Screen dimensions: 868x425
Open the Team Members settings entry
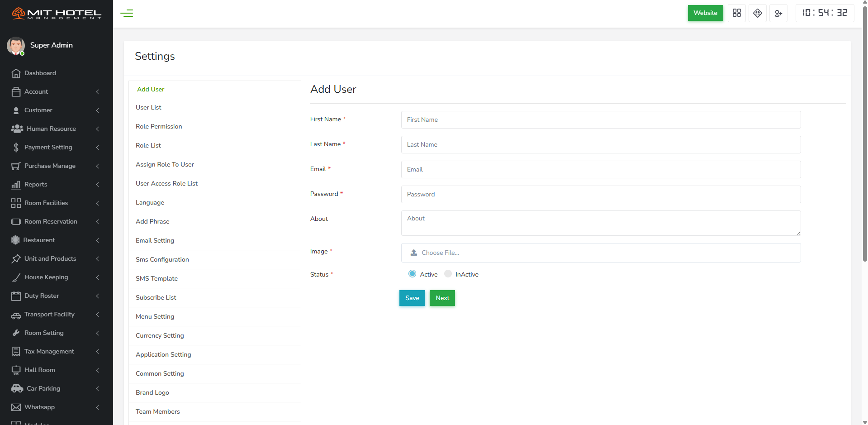(x=215, y=412)
